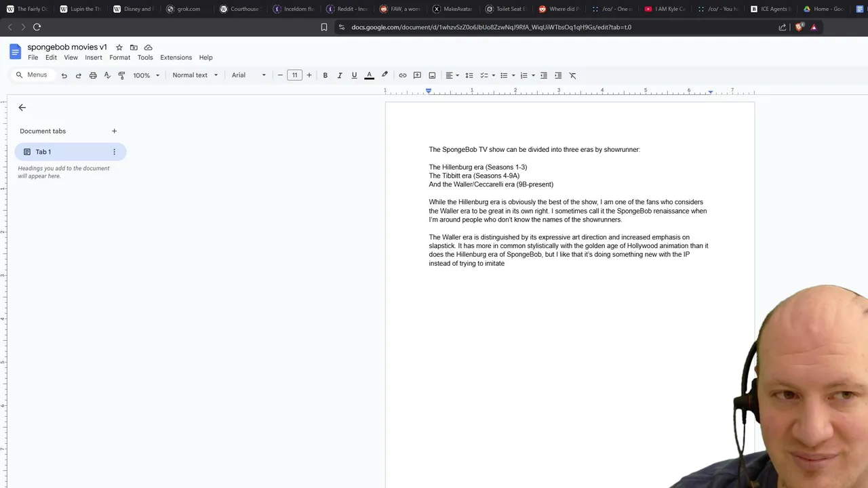Click the docs.google.com address bar URL

tap(492, 27)
